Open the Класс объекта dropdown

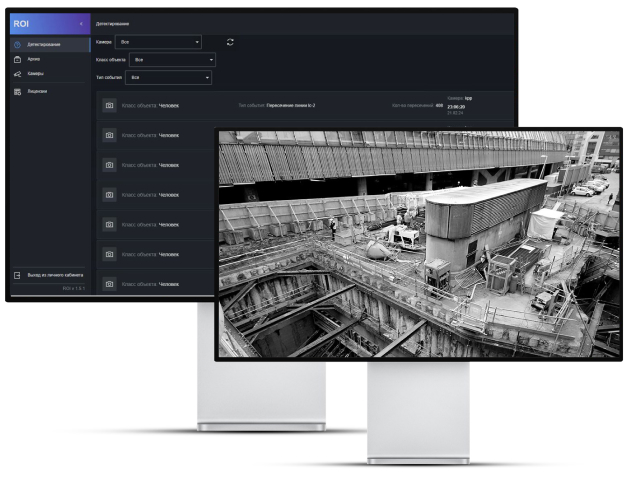[172, 60]
